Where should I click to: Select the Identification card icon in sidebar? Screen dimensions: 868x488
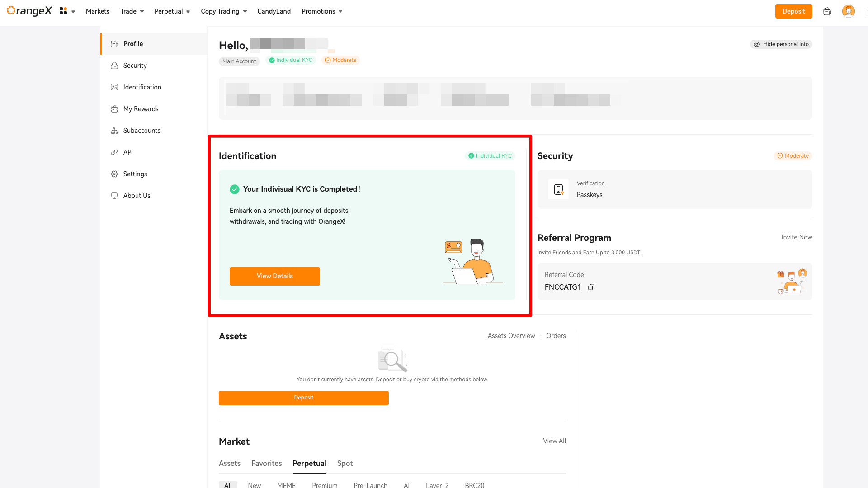click(114, 87)
